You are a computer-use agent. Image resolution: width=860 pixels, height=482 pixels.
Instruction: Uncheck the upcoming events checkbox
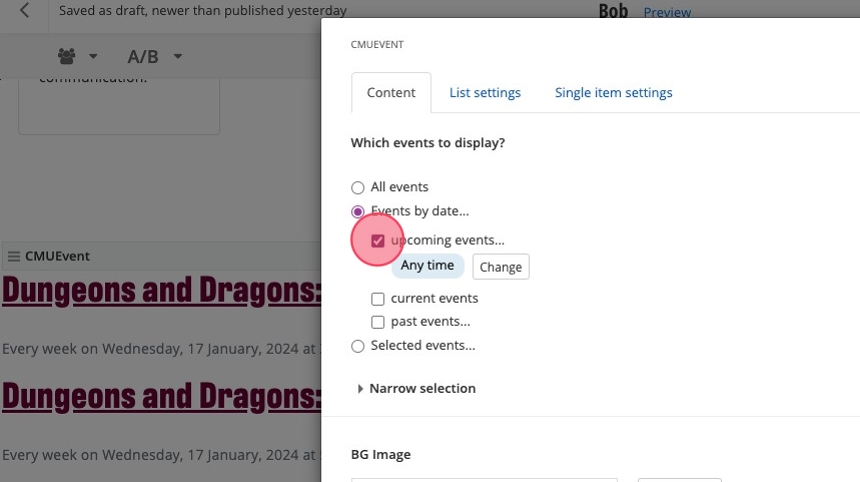[x=378, y=241]
